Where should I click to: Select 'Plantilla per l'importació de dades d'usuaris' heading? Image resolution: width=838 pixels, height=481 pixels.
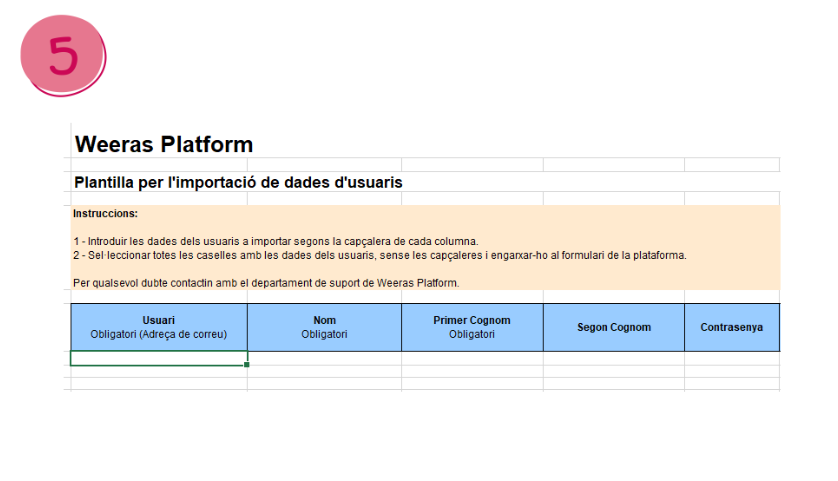pos(238,182)
